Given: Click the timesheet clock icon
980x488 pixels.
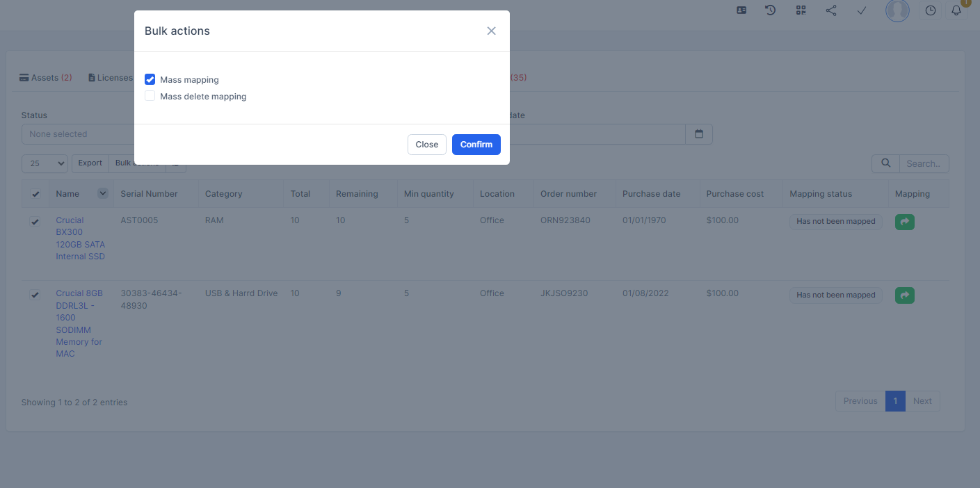Looking at the screenshot, I should (931, 10).
